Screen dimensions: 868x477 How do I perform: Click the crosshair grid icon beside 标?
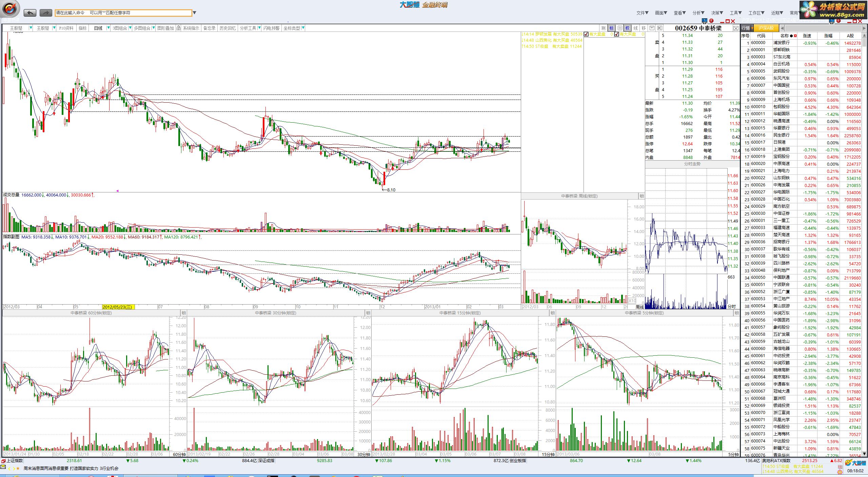pyautogui.click(x=619, y=28)
